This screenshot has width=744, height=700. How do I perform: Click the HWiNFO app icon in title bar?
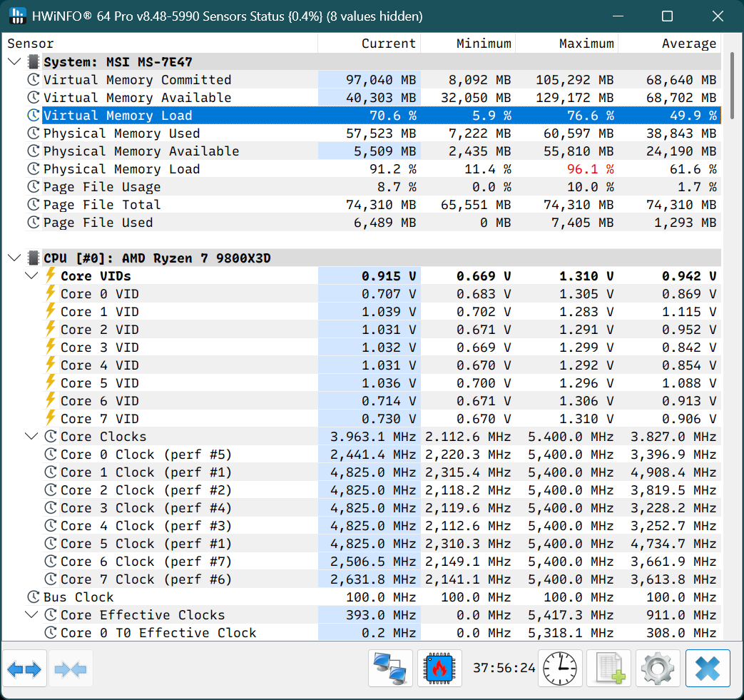coord(18,16)
